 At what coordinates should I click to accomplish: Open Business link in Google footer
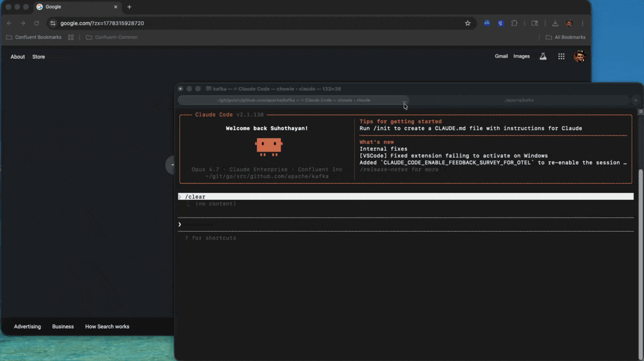(63, 327)
